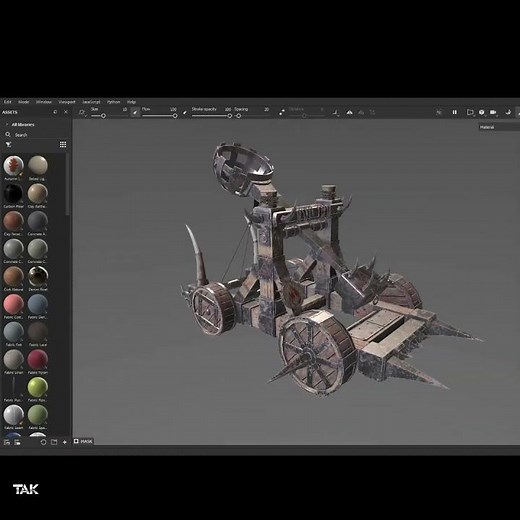Toggle pen pressure for Flow
Viewport: 520px width, 520px height.
point(185,112)
